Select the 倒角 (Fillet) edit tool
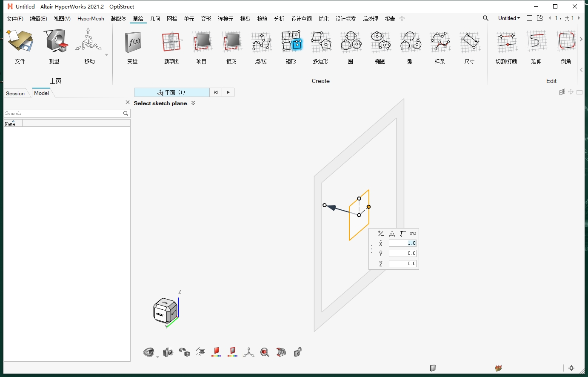Viewport: 588px width, 377px height. [x=566, y=48]
